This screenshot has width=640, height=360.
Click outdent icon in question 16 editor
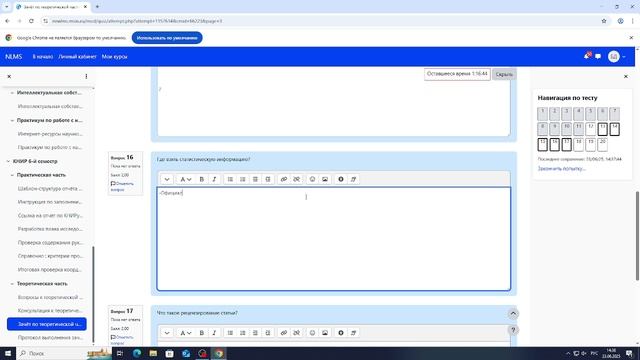coord(255,179)
